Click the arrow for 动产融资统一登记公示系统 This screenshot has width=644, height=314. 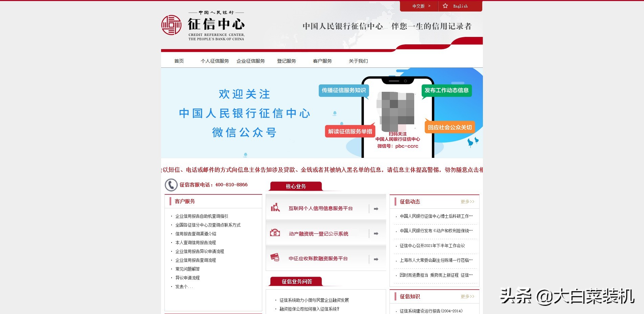376,234
